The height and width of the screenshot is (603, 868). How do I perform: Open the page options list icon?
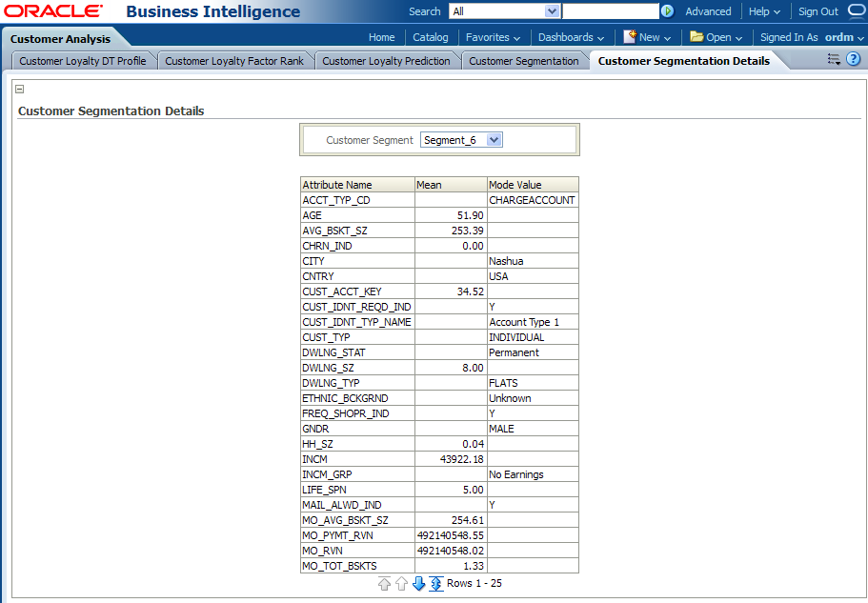[834, 59]
